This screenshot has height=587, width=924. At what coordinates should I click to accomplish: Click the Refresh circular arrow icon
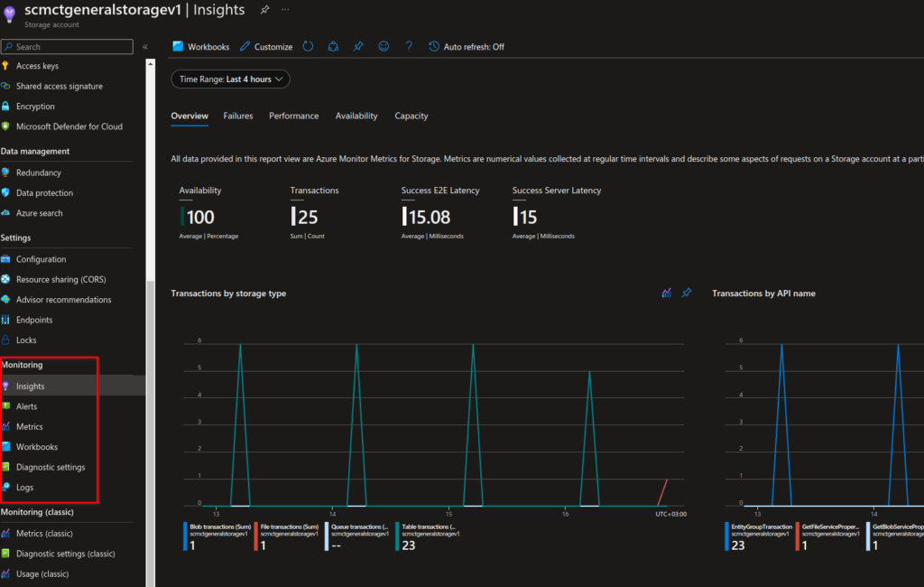(309, 46)
